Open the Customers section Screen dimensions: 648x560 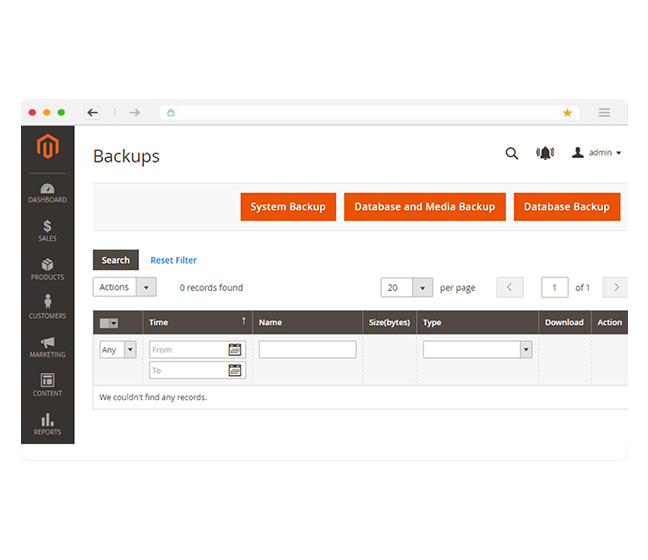47,308
